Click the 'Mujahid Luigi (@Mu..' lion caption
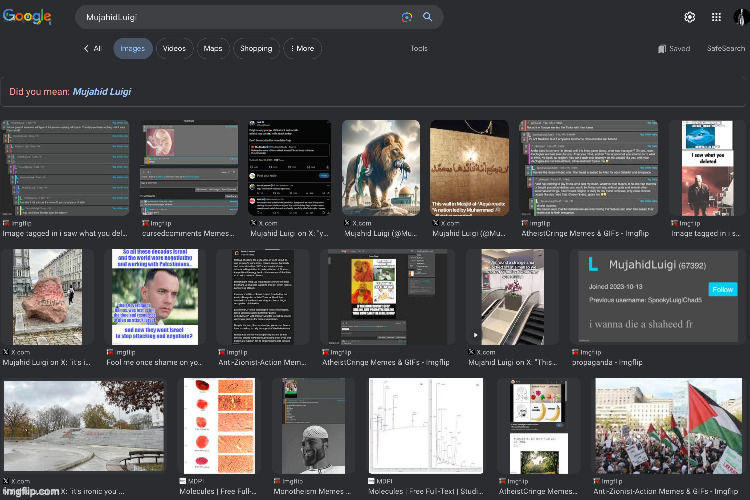Image resolution: width=750 pixels, height=500 pixels. tap(381, 233)
